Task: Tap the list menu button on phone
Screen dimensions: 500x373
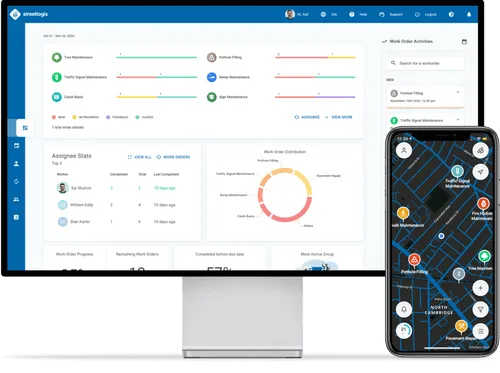Action: point(480,331)
